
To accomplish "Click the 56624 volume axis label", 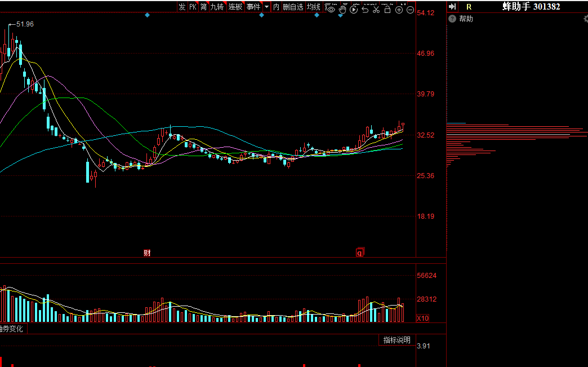I will [x=427, y=276].
